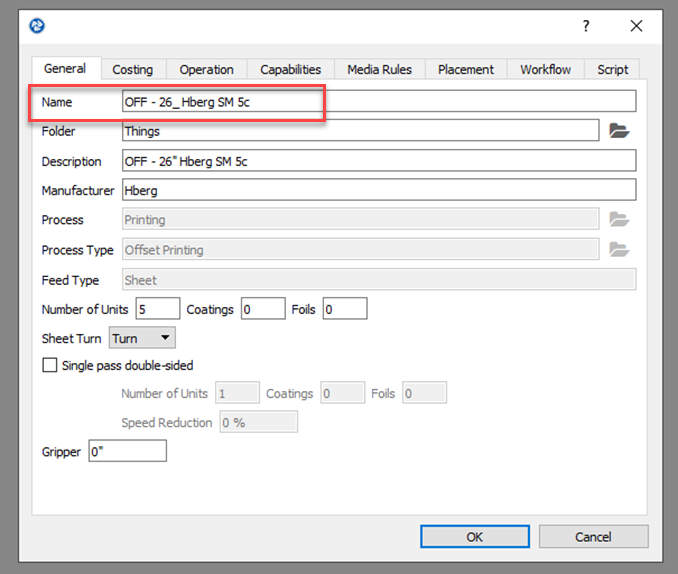678x574 pixels.
Task: Click the Manufacturer field showing Hberg
Action: (x=379, y=190)
